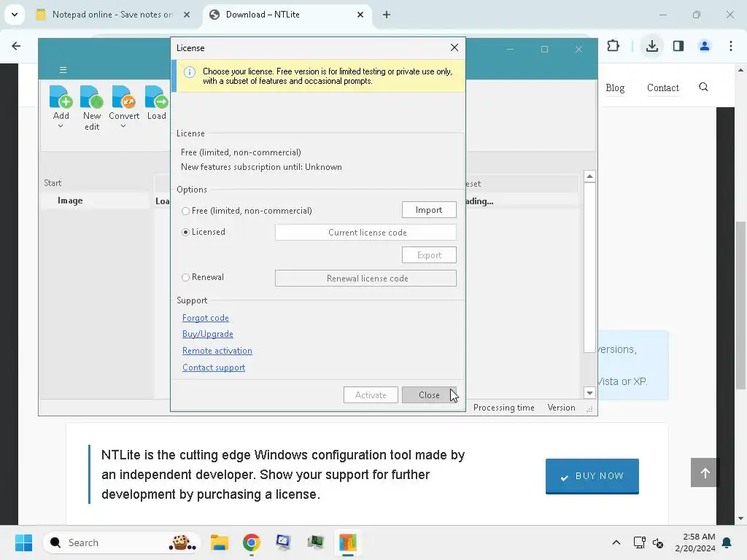Open the Remote activation link
Image resolution: width=747 pixels, height=560 pixels.
(x=217, y=351)
